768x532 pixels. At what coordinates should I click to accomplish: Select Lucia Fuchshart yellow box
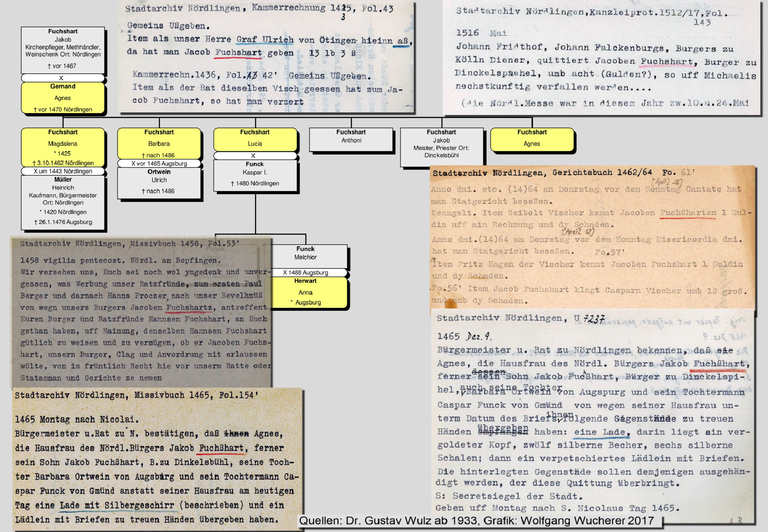255,139
